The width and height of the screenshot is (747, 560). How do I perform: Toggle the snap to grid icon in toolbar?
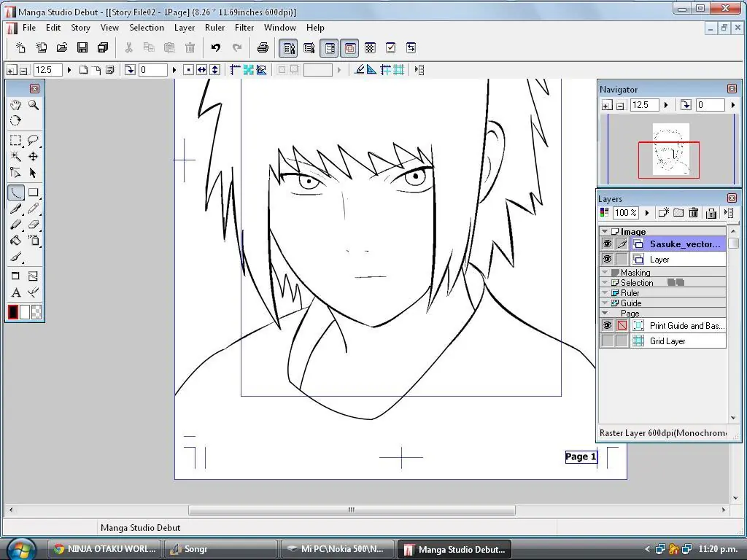tap(399, 70)
